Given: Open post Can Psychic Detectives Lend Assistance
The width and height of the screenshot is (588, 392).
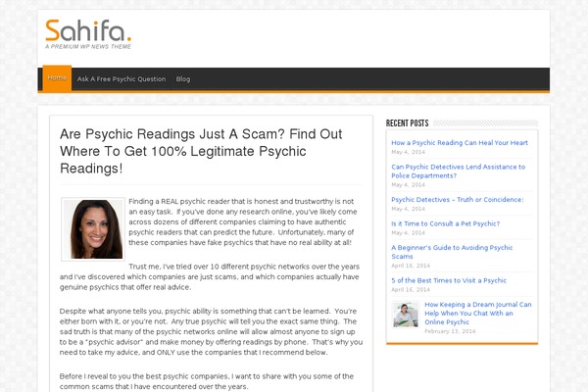Looking at the screenshot, I should coord(459,171).
